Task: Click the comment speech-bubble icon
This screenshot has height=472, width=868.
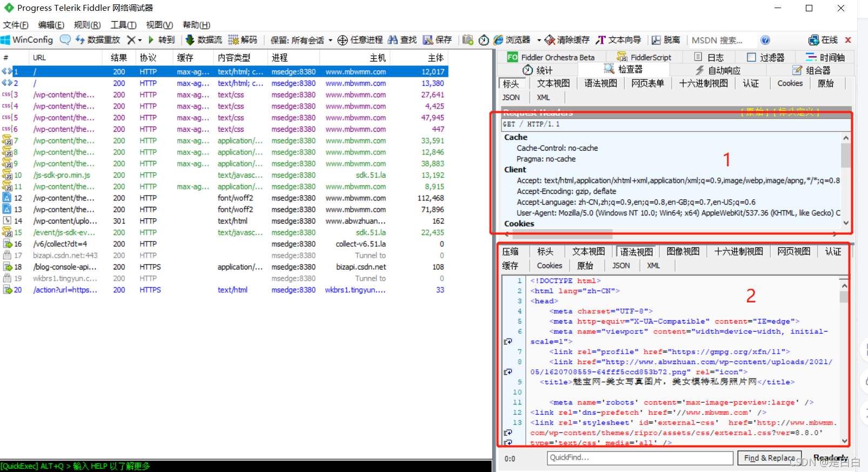Action: point(65,40)
